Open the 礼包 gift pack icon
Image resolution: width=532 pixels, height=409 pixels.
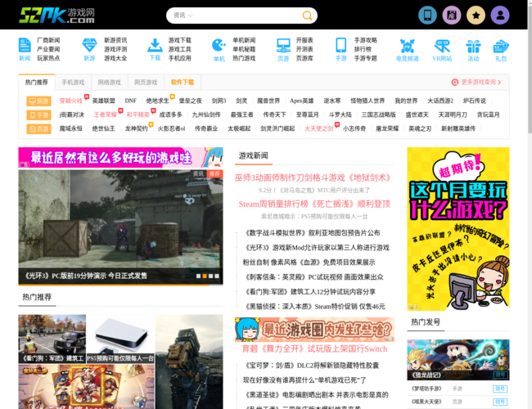coord(501,46)
